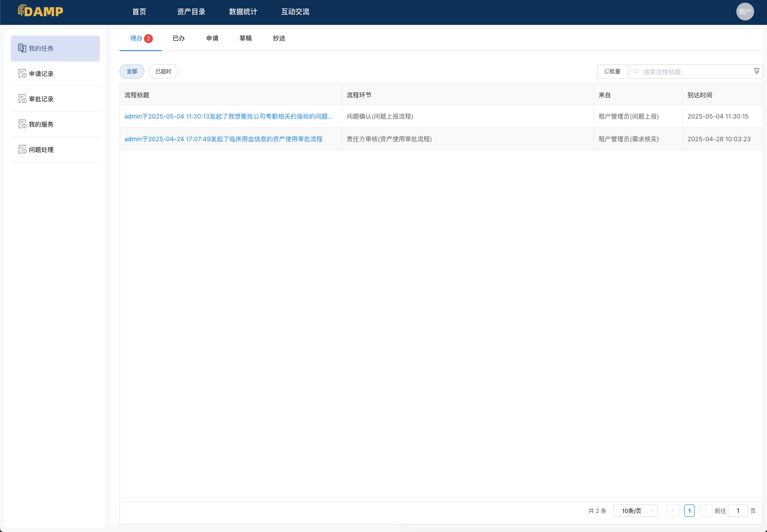
Task: Select the 我的任务 sidebar icon
Action: coord(22,48)
